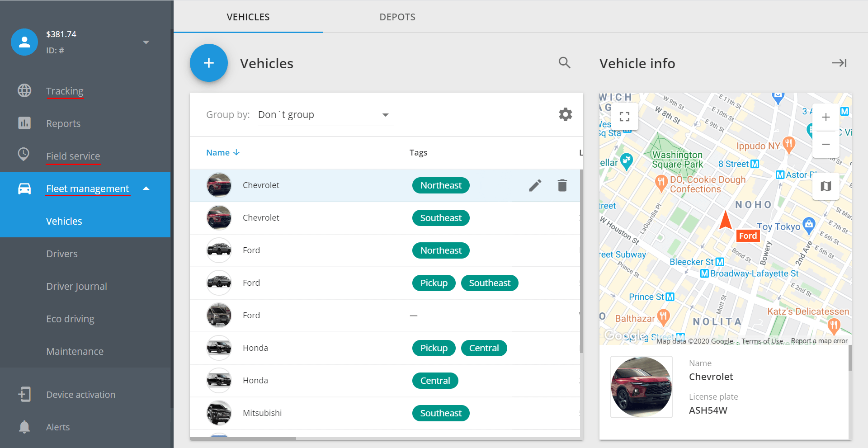Click the Southeast tag on Ford Pickup row
The image size is (868, 448).
[490, 283]
